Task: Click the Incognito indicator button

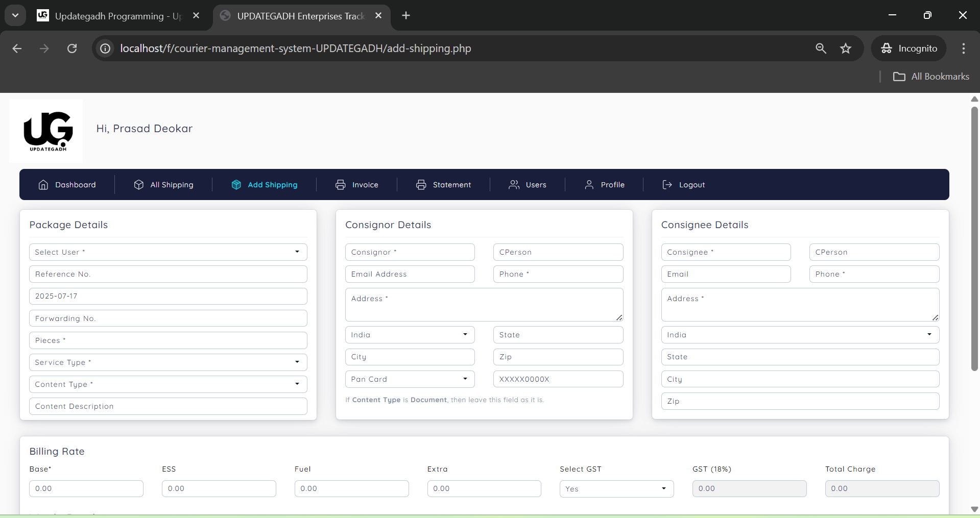Action: (x=910, y=48)
